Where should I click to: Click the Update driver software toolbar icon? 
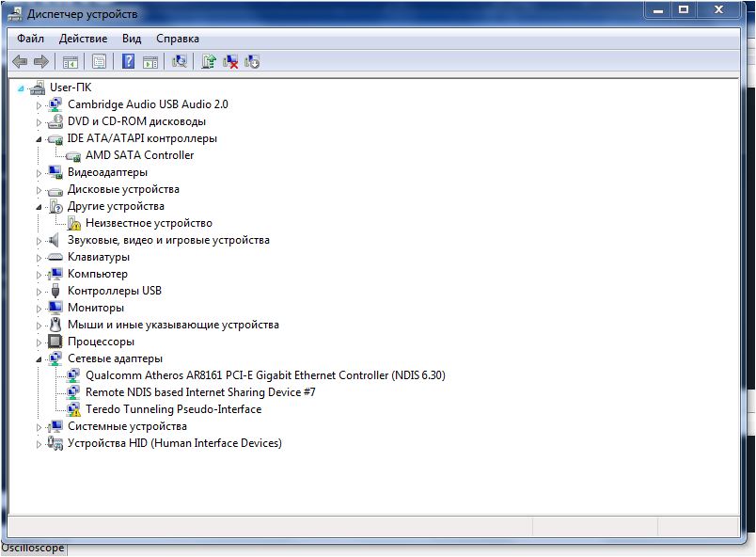pos(209,62)
